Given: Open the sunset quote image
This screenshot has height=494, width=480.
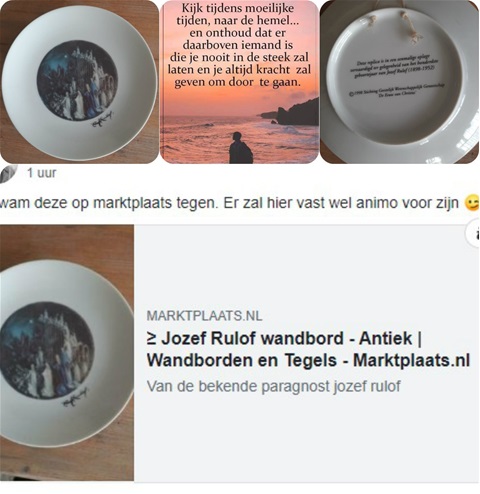Looking at the screenshot, I should (x=239, y=82).
